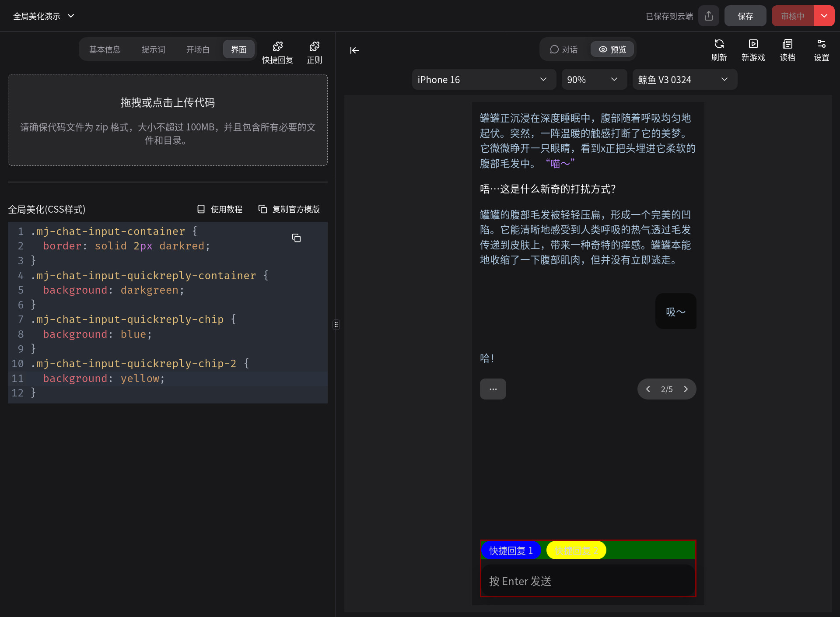Open the 鲸鱼 V3 0324 model dropdown
840x617 pixels.
[x=684, y=80]
